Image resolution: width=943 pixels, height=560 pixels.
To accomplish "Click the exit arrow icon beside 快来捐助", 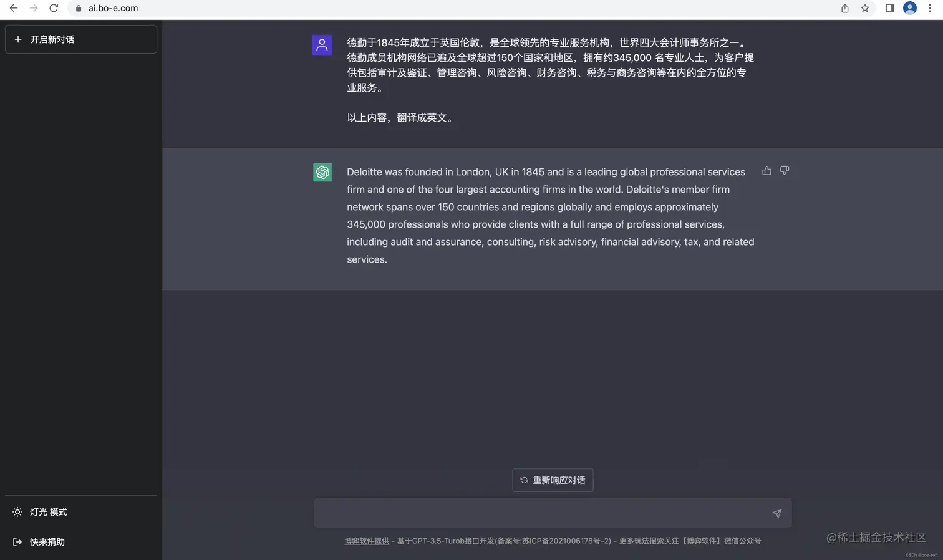I will coord(17,542).
